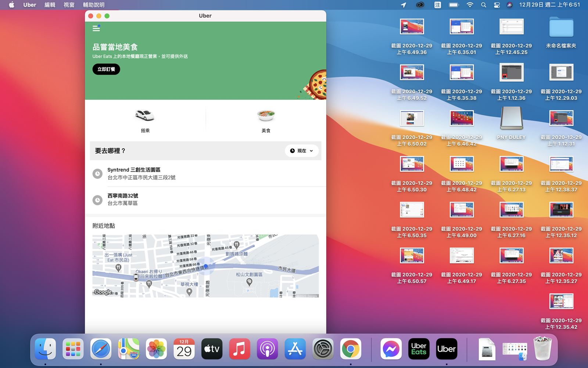This screenshot has width=588, height=368.
Task: Open Control Center in the menu bar
Action: pos(496,5)
